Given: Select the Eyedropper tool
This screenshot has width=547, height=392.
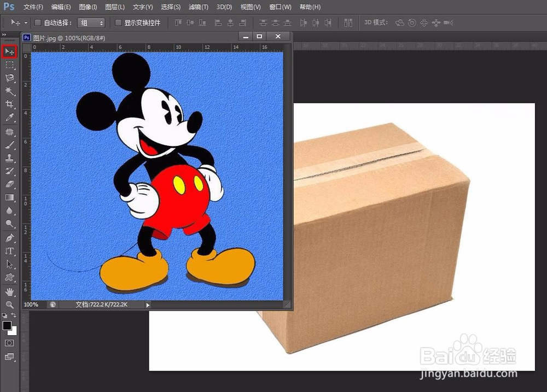Looking at the screenshot, I should click(9, 118).
